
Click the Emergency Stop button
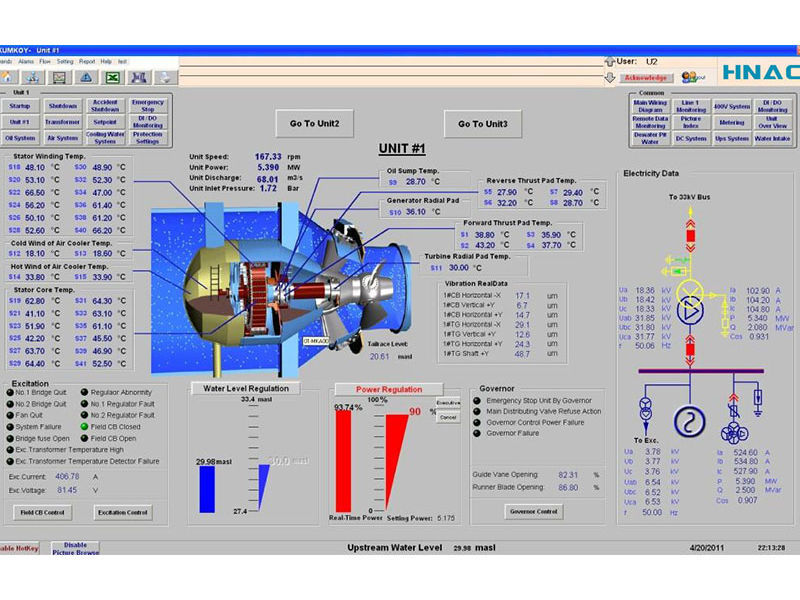[147, 106]
